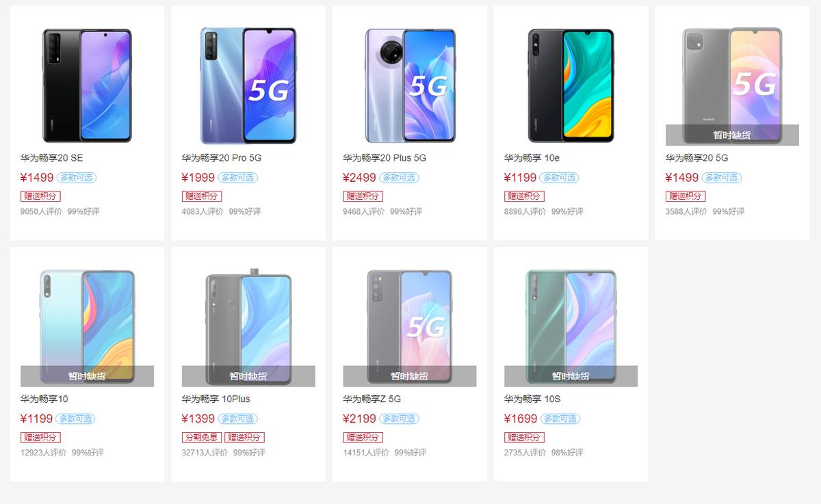The width and height of the screenshot is (821, 504).
Task: Click the 暂时缺货 banner on 华为畅享 10S
Action: 571,376
